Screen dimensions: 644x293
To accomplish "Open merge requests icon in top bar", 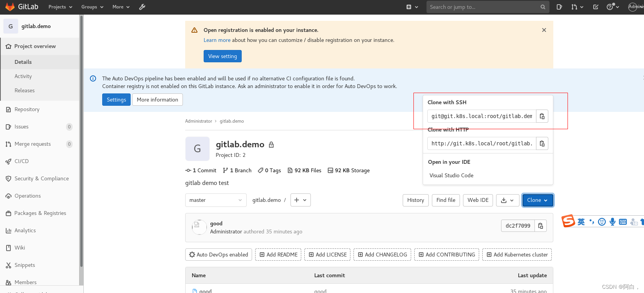I will coord(577,7).
